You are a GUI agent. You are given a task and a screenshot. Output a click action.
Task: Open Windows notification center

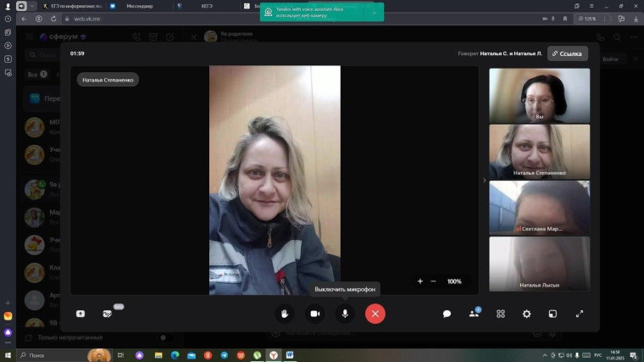(635, 355)
